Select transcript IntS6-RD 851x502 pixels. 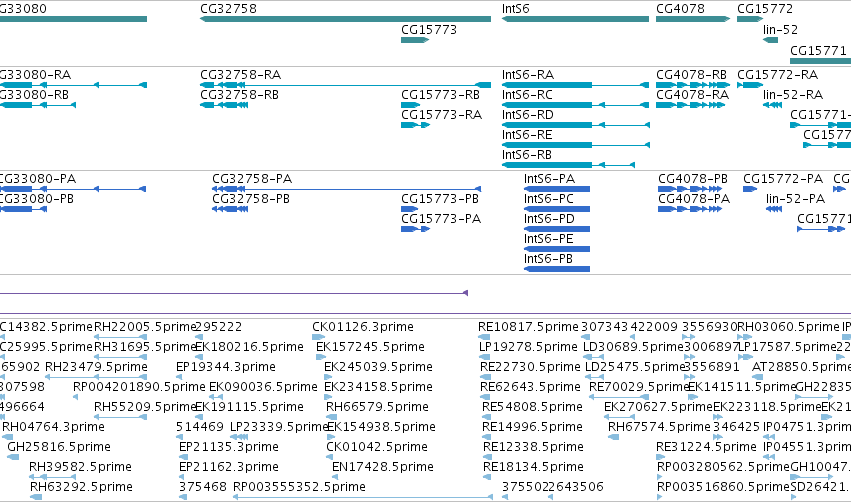[576, 125]
